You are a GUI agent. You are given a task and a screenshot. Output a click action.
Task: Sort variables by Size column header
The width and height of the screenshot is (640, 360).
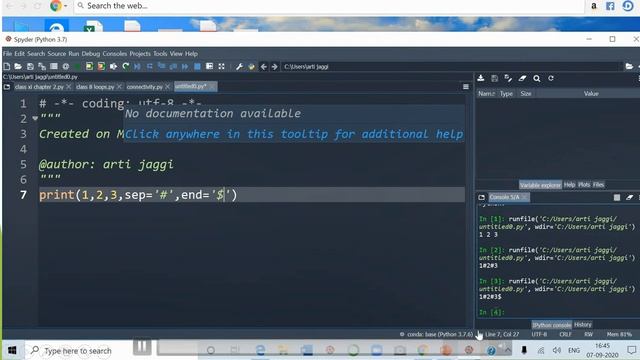pos(526,93)
